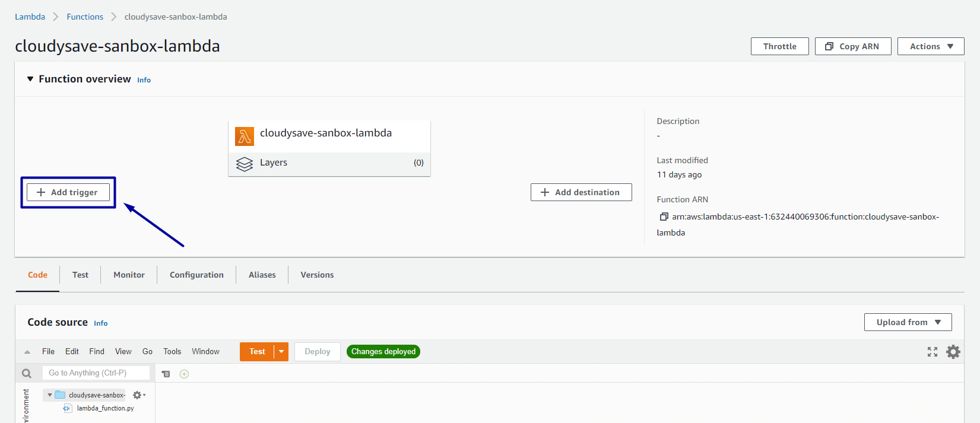Click the lambda_function.py file icon
This screenshot has width=980, height=423.
pyautogui.click(x=67, y=408)
